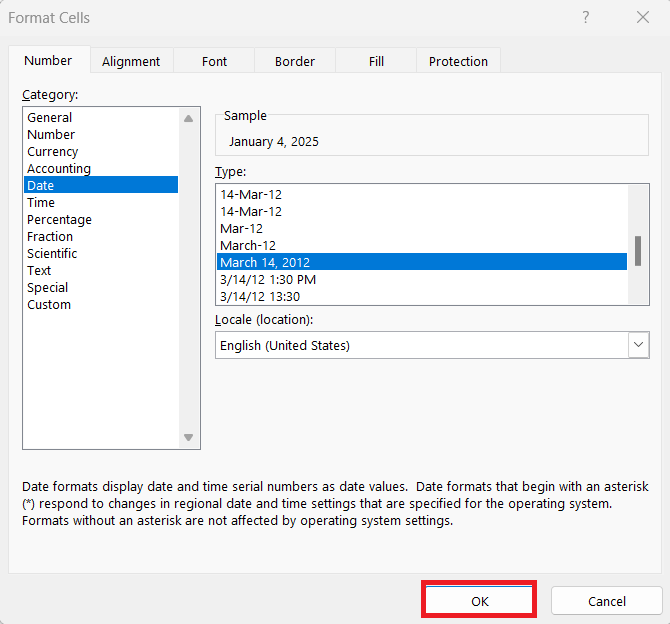This screenshot has height=624, width=670.
Task: Select the Date category
Action: pos(101,185)
